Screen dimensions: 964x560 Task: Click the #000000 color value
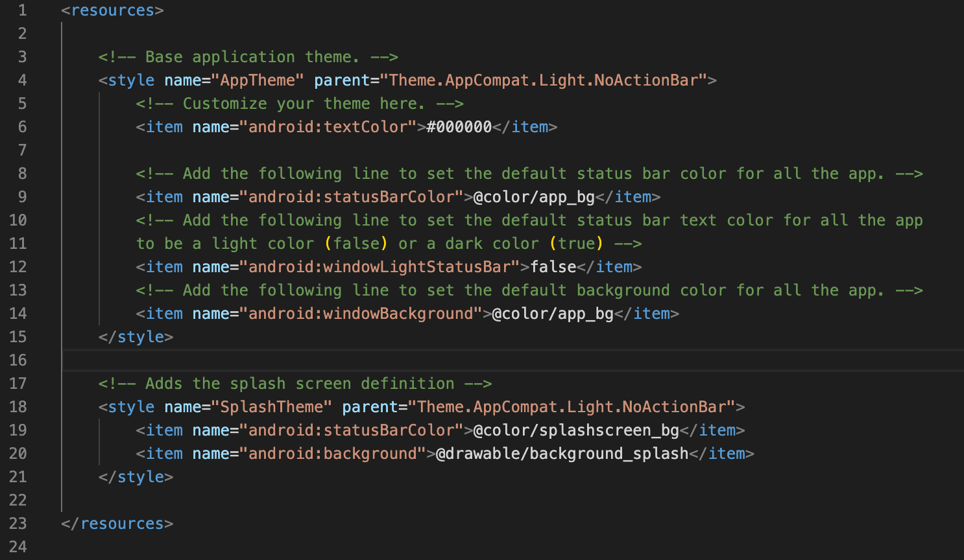(459, 127)
